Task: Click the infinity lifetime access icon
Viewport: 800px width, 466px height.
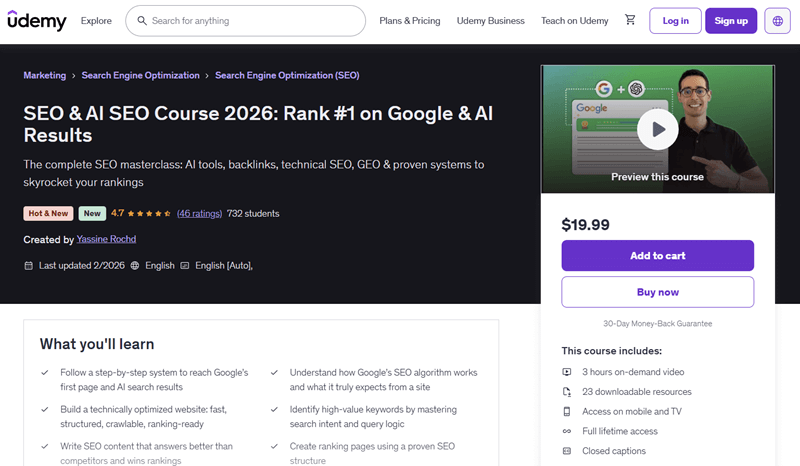Action: point(567,431)
